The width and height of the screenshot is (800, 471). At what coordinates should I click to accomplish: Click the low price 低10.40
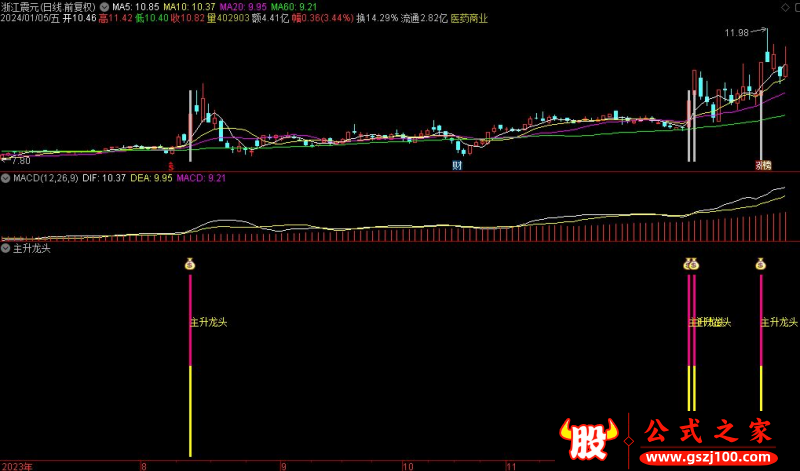[x=152, y=18]
